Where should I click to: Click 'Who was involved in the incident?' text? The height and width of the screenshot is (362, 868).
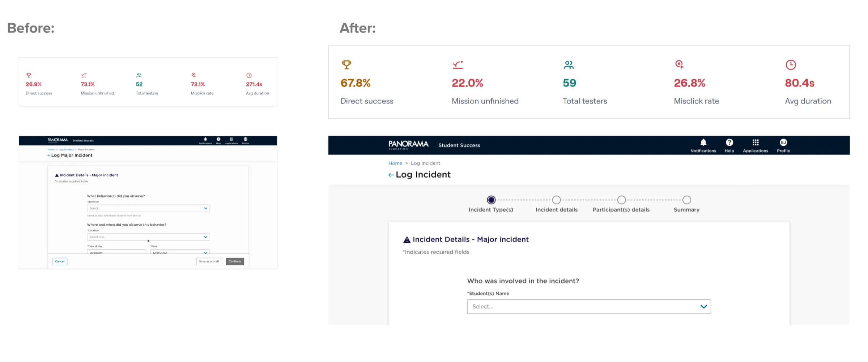523,281
